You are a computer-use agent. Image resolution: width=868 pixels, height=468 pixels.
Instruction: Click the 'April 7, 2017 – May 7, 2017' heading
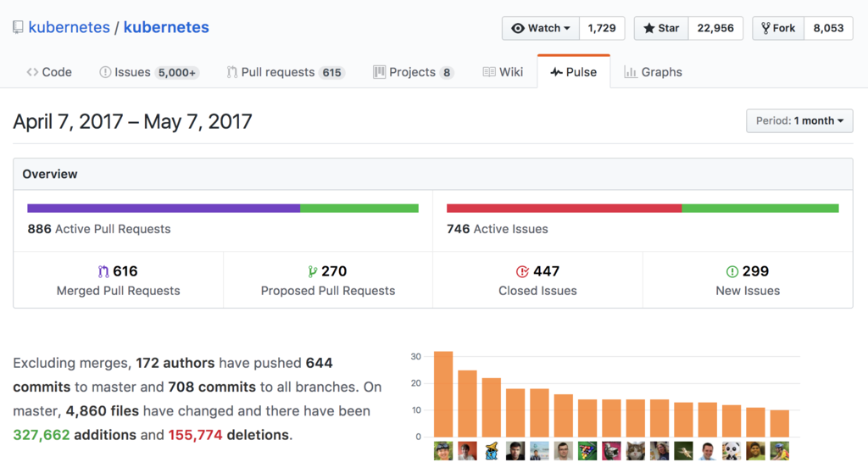click(132, 121)
